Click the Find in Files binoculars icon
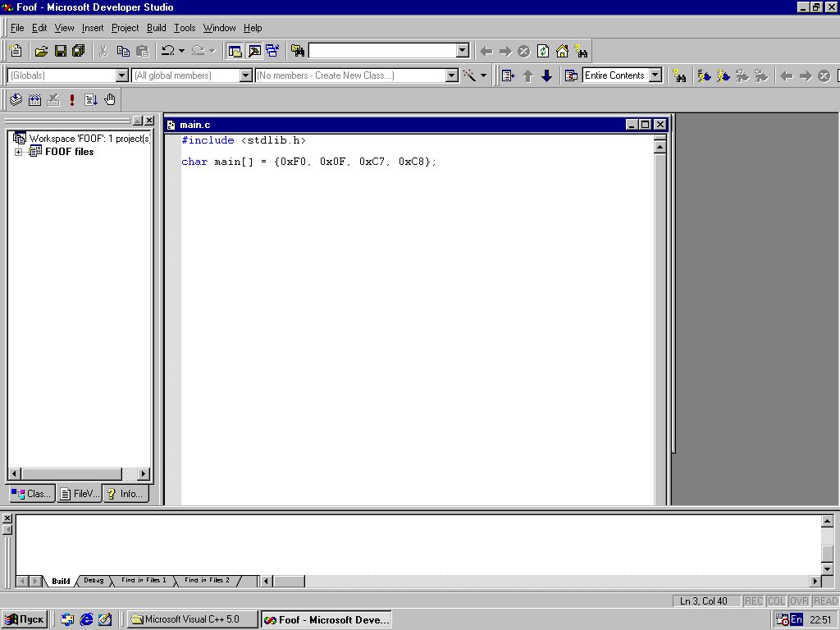840x630 pixels. click(x=298, y=51)
